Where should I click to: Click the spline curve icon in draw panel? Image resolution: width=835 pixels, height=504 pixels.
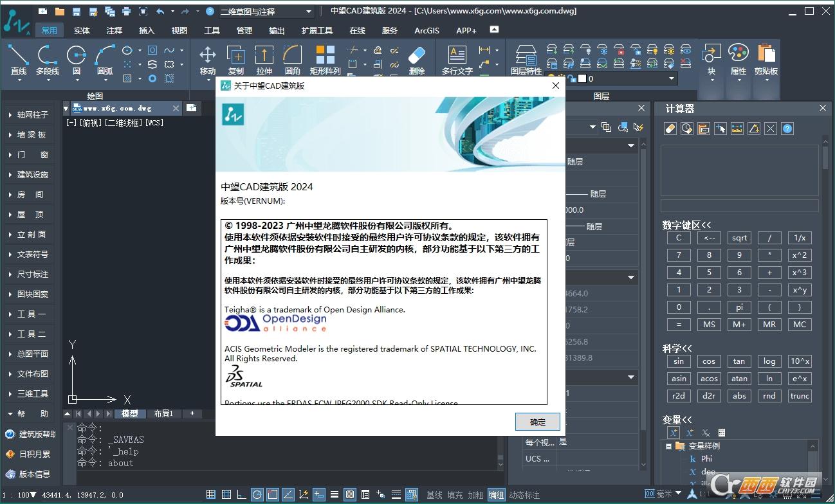(x=169, y=50)
